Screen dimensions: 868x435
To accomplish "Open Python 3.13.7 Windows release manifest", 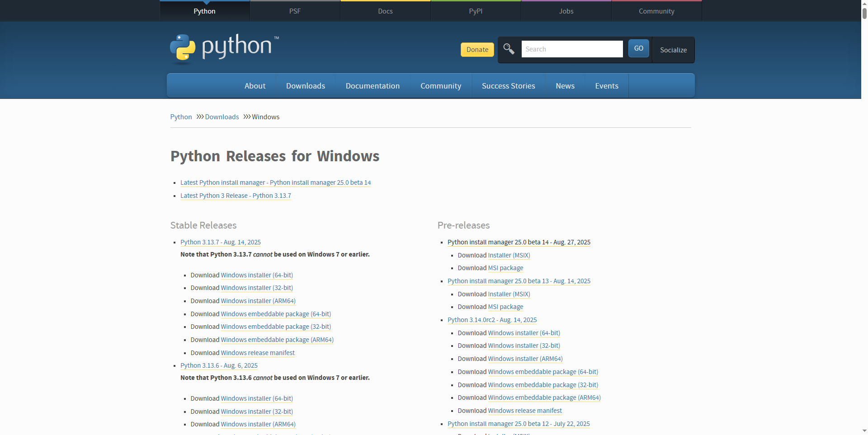I will [x=258, y=353].
